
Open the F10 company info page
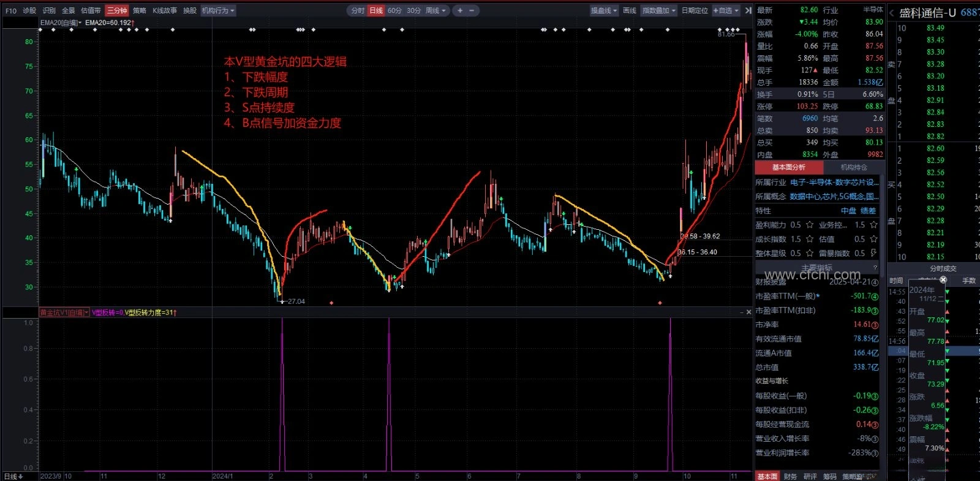click(x=11, y=10)
